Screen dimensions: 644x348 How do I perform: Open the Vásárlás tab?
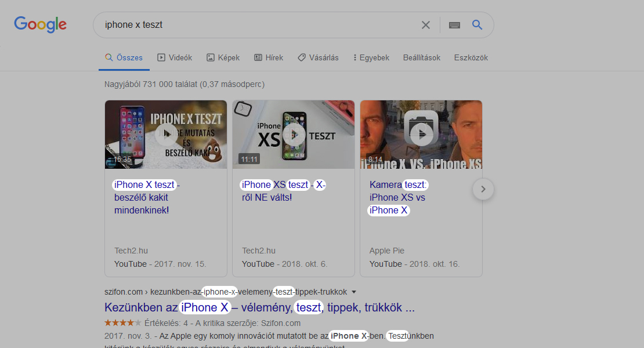tap(319, 58)
